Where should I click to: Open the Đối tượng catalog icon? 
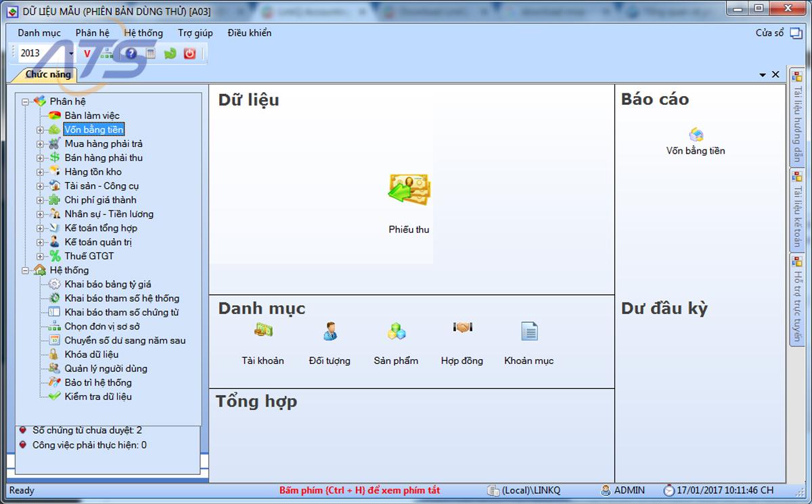coord(330,330)
